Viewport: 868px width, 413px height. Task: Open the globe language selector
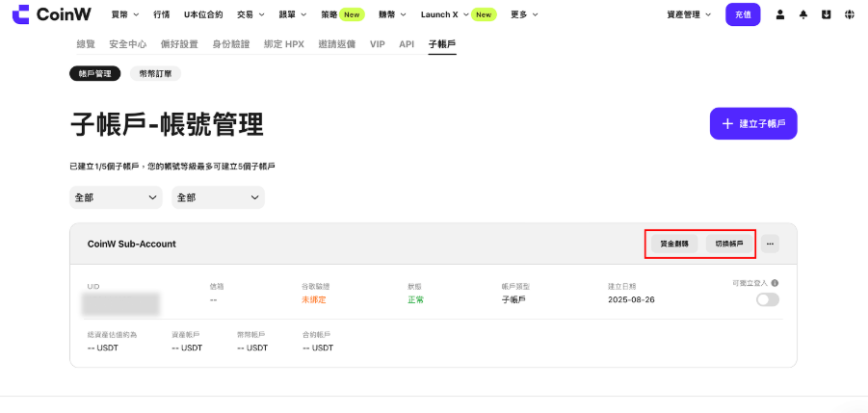click(850, 15)
